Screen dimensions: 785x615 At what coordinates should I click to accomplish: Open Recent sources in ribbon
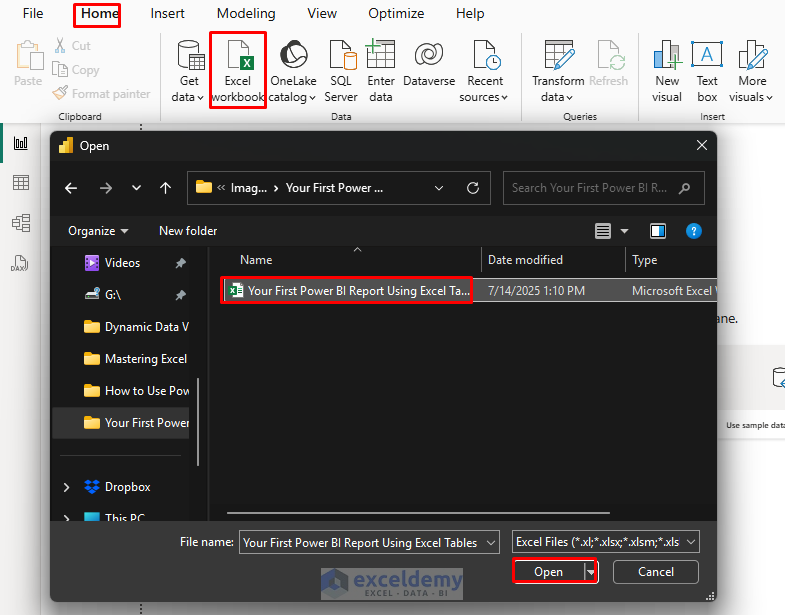(x=484, y=71)
